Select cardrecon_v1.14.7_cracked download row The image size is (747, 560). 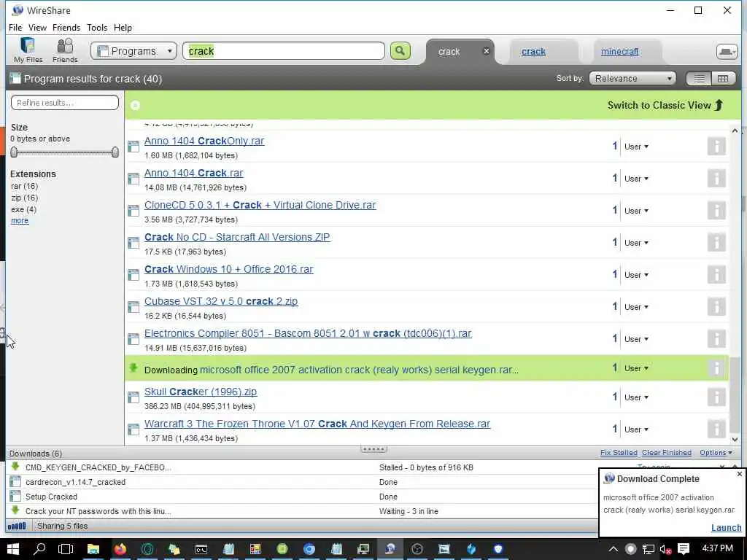pos(302,482)
